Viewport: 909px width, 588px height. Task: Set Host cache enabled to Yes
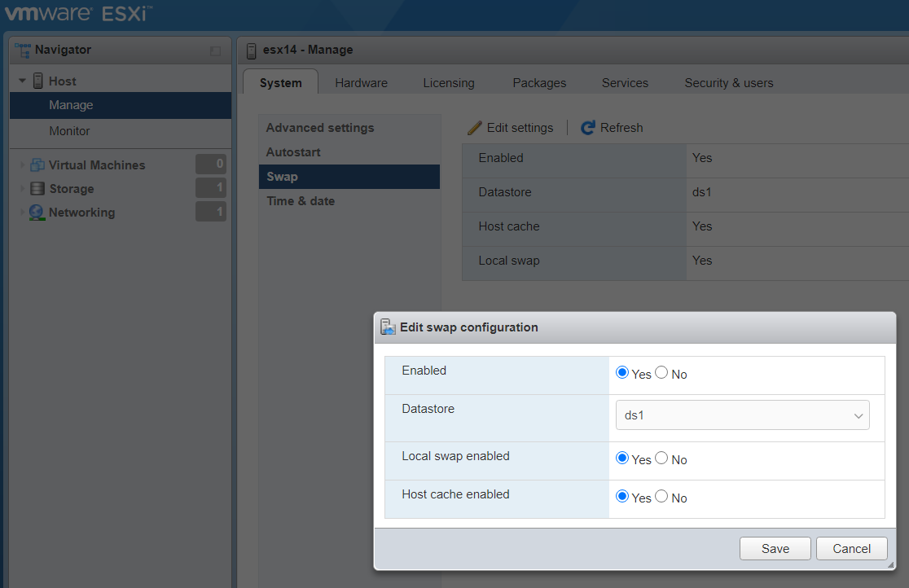tap(622, 496)
